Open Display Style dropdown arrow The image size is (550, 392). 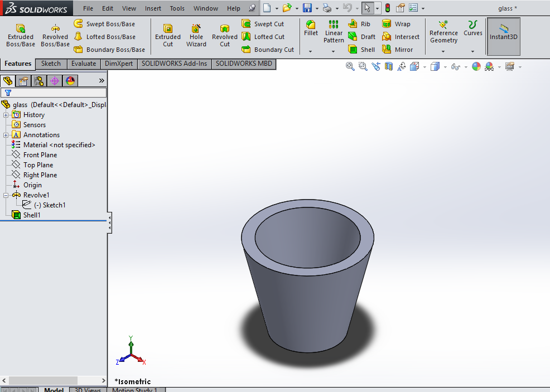coord(445,66)
